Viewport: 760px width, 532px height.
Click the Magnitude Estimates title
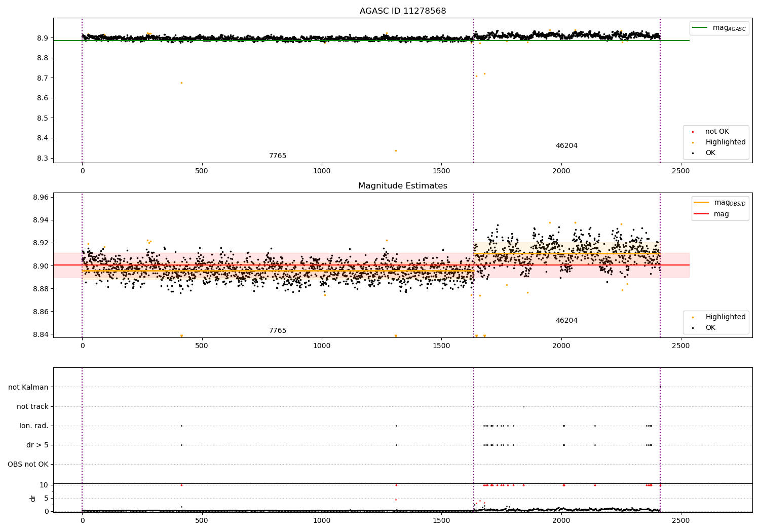403,186
